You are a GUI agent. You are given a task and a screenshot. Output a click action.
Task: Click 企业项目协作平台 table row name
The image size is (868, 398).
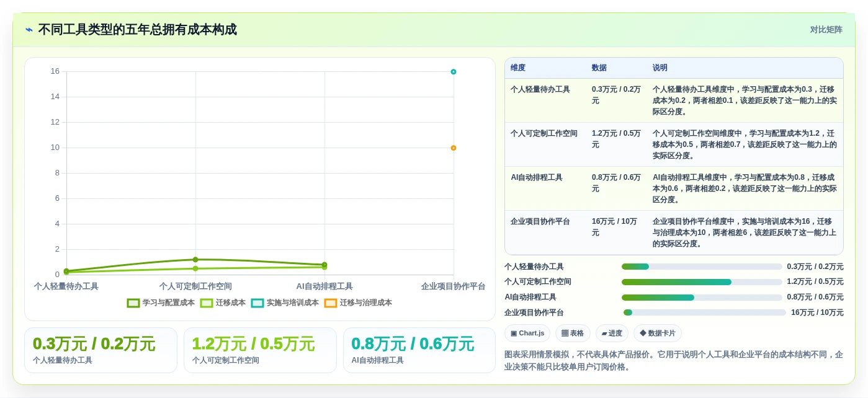[540, 222]
